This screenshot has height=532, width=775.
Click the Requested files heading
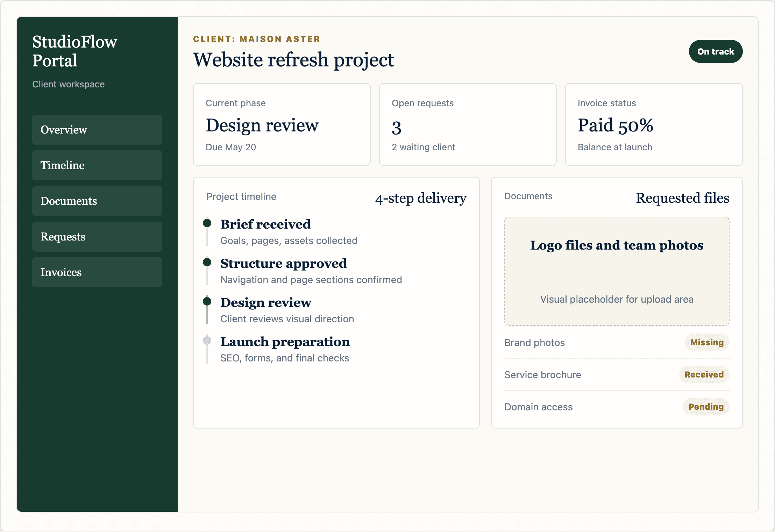tap(682, 198)
